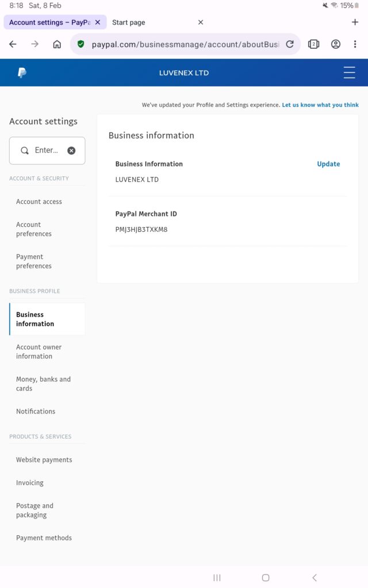Reload the page in browser

click(290, 44)
